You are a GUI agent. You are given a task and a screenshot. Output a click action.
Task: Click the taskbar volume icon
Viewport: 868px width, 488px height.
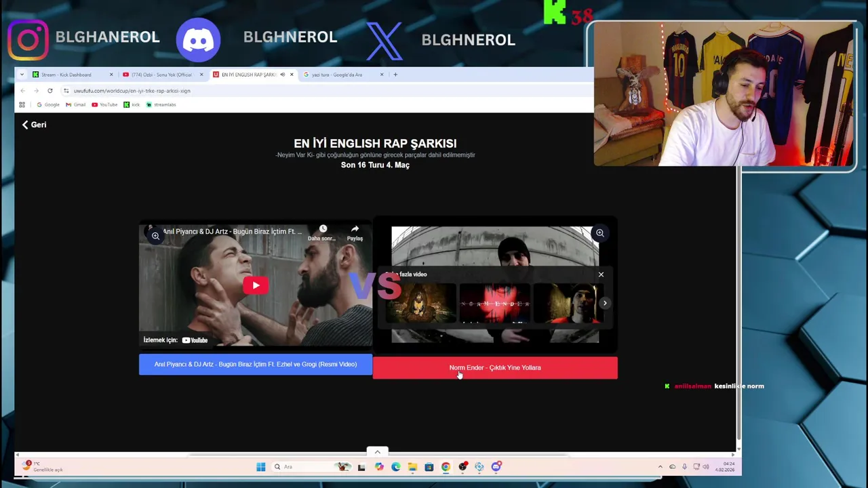[705, 466]
